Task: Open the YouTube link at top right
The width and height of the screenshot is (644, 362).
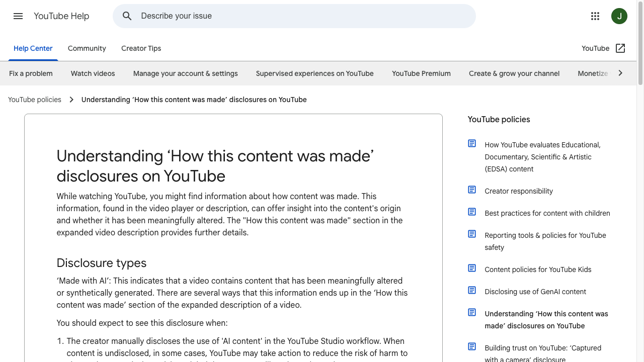Action: 596,48
